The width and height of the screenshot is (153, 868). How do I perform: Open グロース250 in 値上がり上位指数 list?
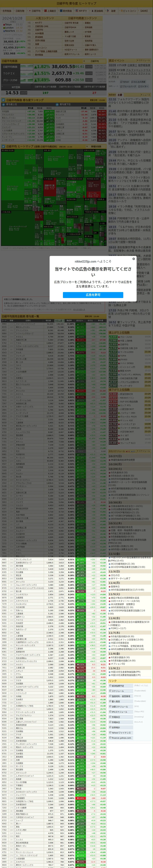126,337
